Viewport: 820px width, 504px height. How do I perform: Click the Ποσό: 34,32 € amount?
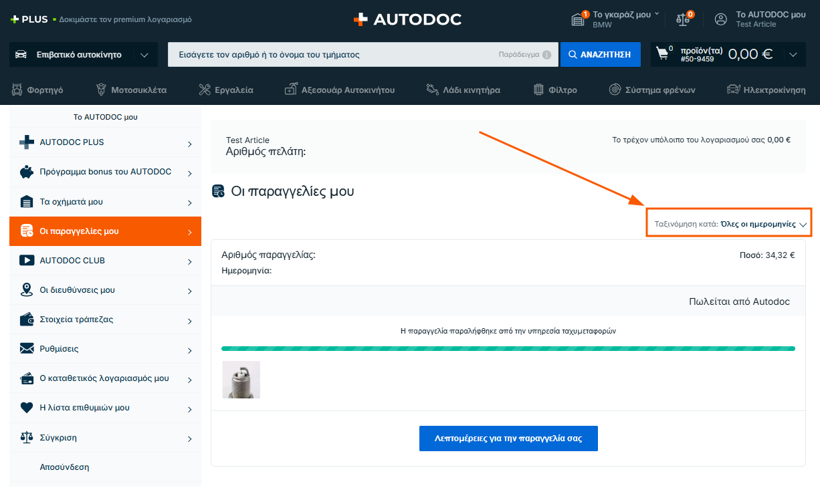point(767,255)
